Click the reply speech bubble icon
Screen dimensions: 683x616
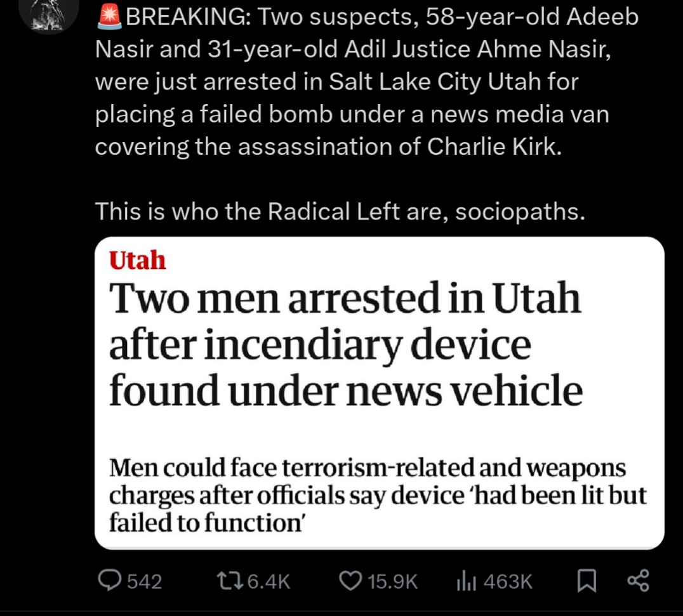(x=109, y=580)
